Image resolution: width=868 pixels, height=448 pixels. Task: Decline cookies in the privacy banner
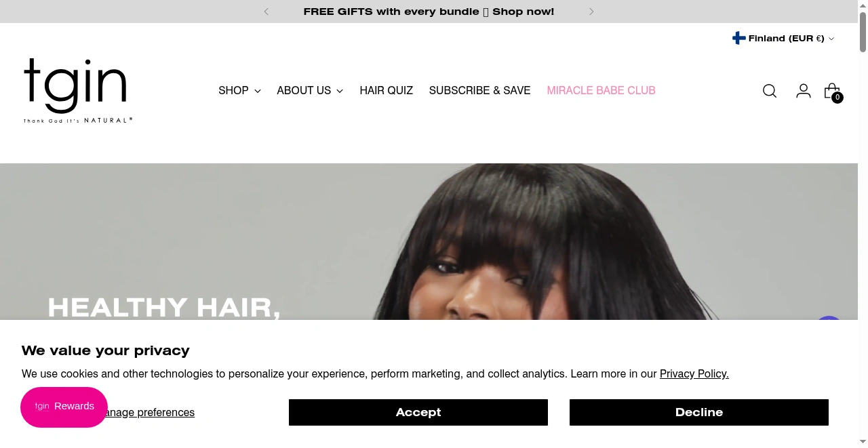point(699,413)
